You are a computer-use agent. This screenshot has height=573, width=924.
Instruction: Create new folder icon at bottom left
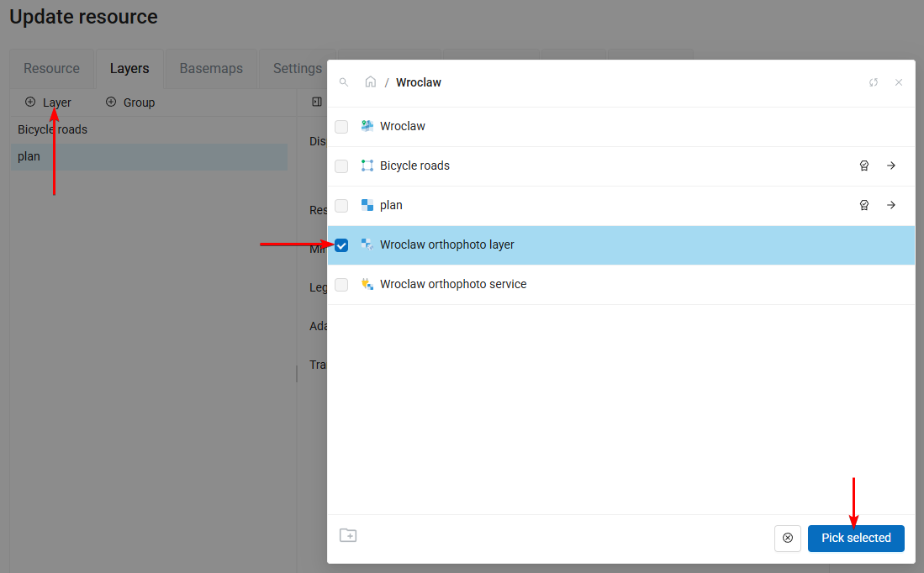coord(348,535)
